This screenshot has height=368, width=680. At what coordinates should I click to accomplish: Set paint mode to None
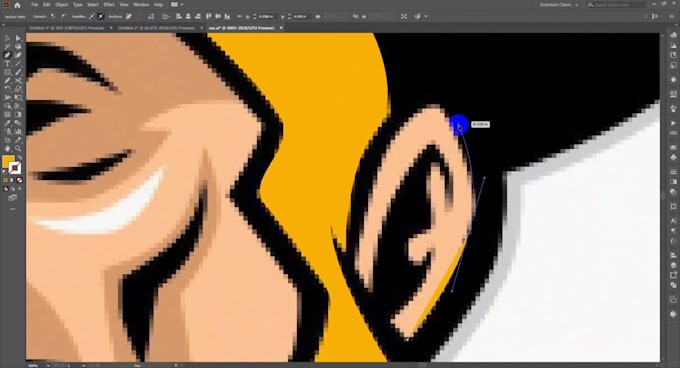[20, 180]
